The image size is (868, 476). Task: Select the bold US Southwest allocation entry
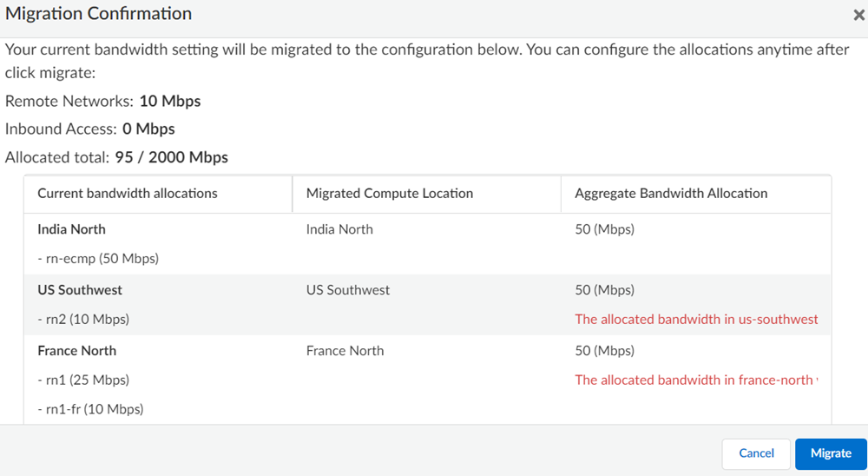point(80,290)
